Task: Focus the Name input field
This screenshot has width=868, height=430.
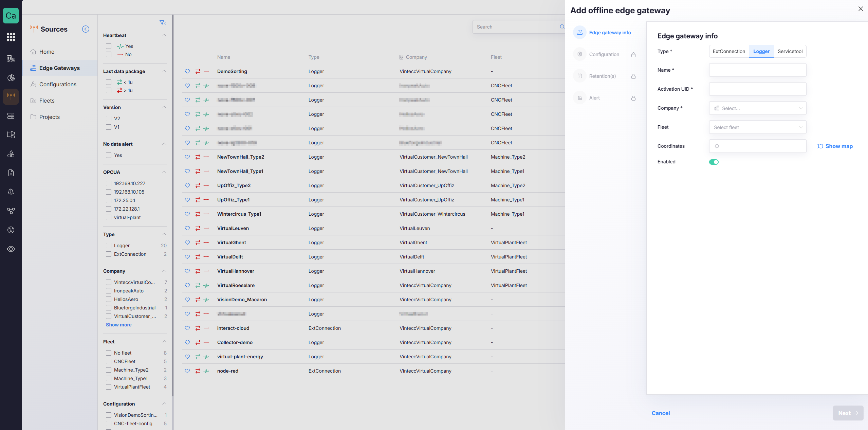Action: [x=758, y=70]
